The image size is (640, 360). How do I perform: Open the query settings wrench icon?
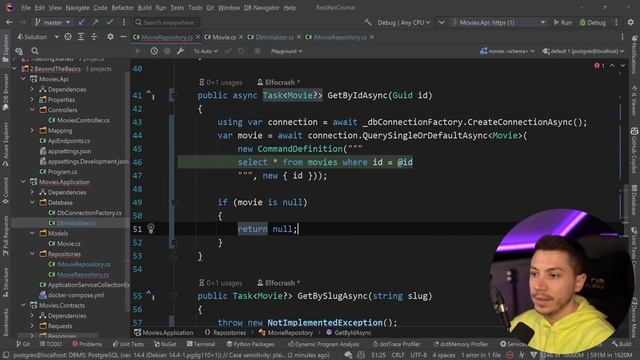[180, 51]
